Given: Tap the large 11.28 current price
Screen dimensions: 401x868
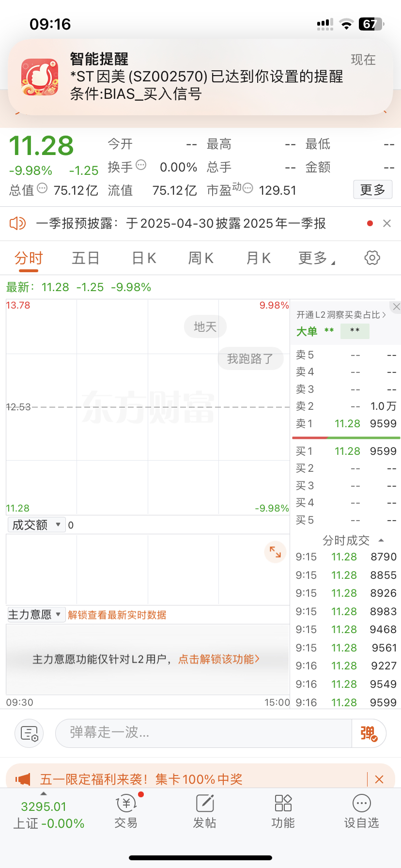Looking at the screenshot, I should (42, 145).
